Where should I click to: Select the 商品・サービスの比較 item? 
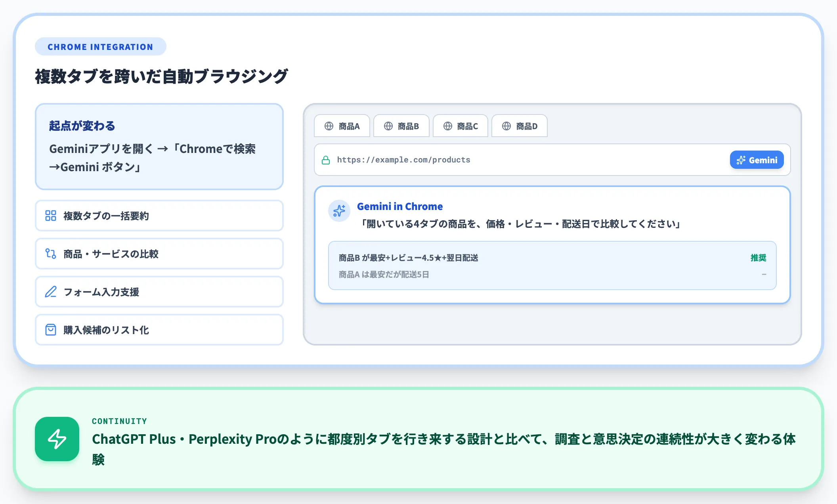pos(159,254)
